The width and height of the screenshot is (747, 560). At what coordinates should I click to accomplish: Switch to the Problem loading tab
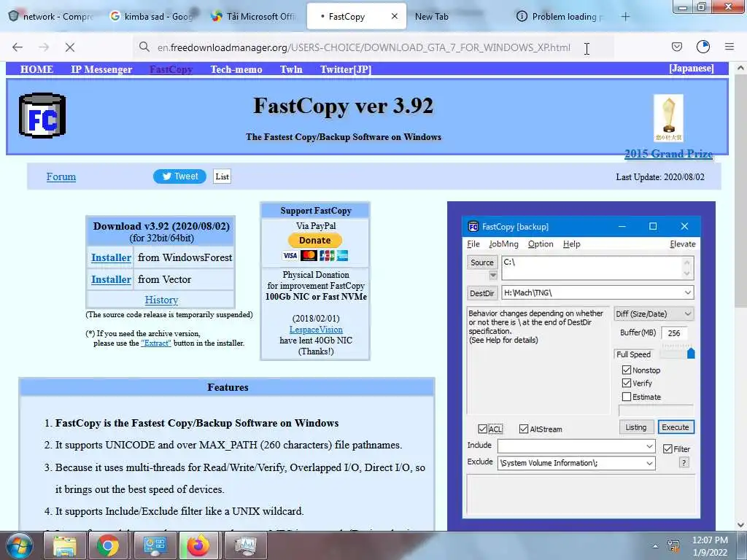560,17
